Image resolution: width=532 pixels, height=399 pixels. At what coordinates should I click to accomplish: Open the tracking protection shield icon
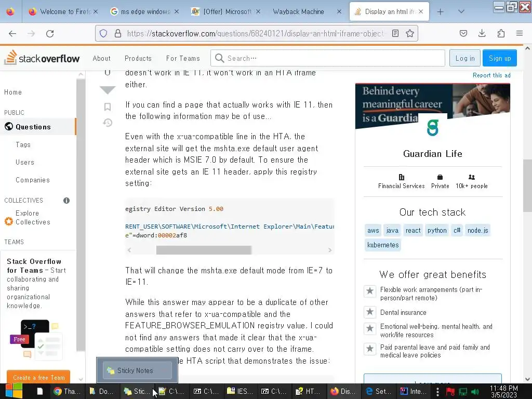pos(103,33)
